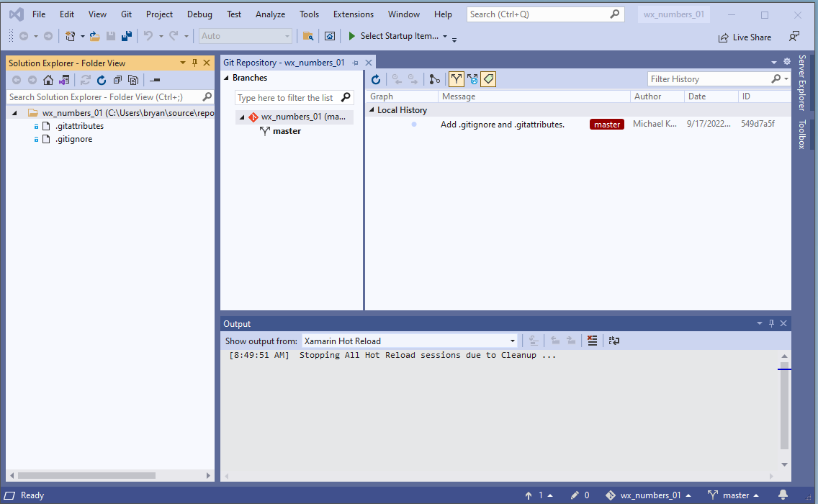Open Solution Explorer window options dropdown
Screen dimensions: 818x504
pos(183,63)
